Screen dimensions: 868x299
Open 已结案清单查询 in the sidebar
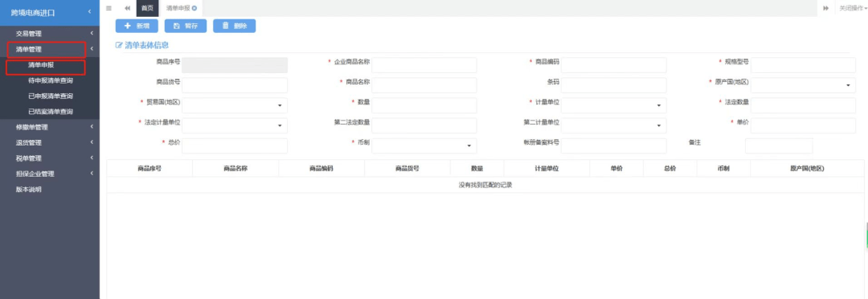(x=50, y=111)
